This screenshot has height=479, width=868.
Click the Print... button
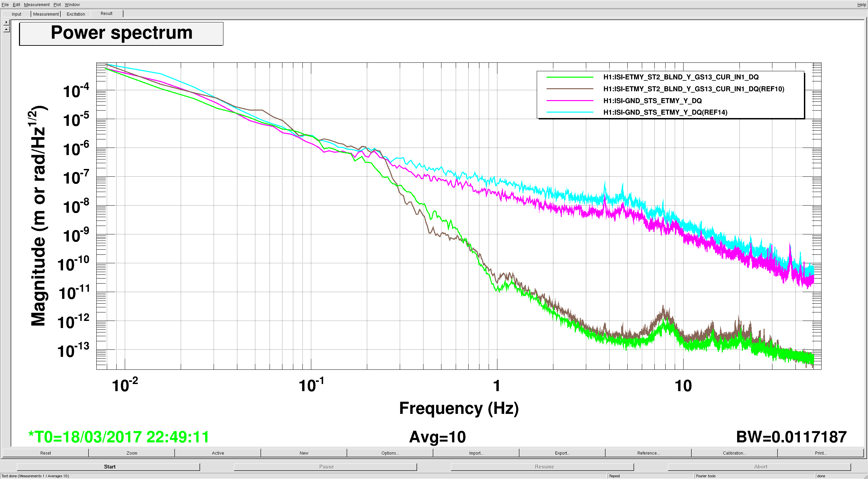[821, 453]
